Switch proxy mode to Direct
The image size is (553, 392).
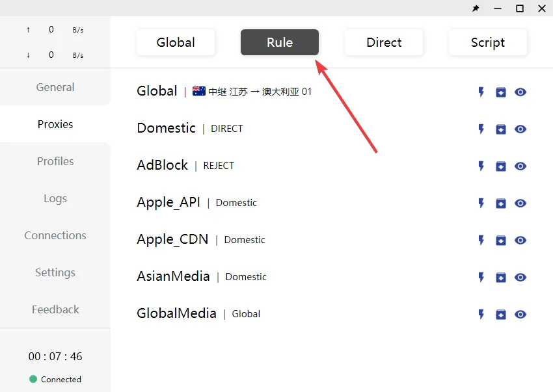point(384,42)
